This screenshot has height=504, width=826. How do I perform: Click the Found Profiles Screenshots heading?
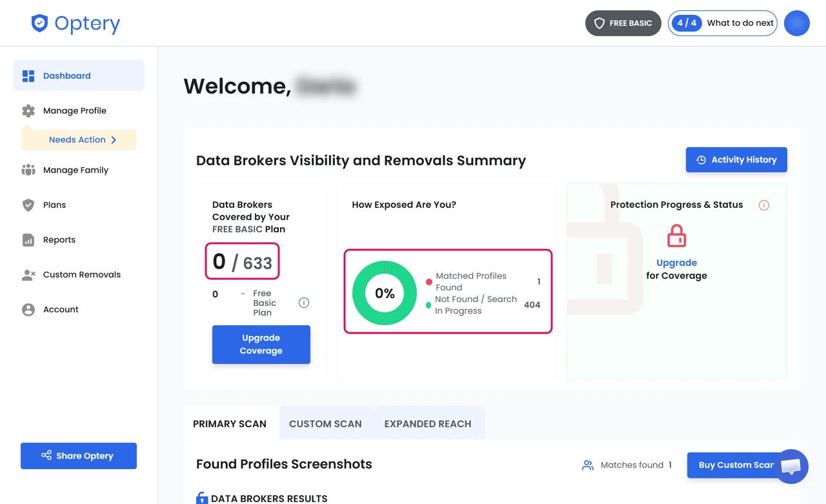click(x=284, y=464)
